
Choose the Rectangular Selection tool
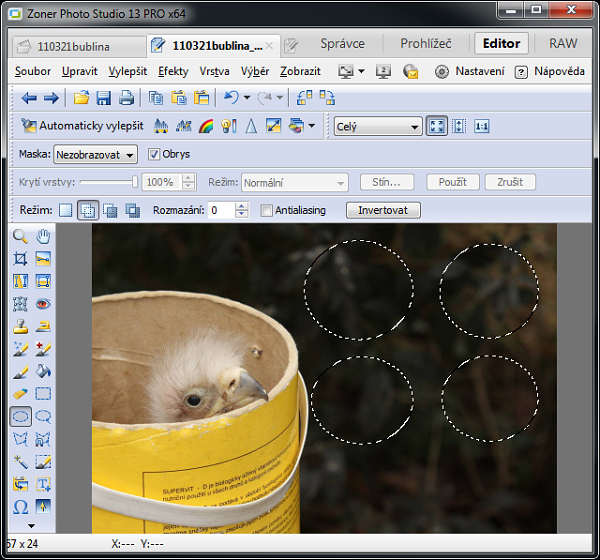pyautogui.click(x=43, y=394)
